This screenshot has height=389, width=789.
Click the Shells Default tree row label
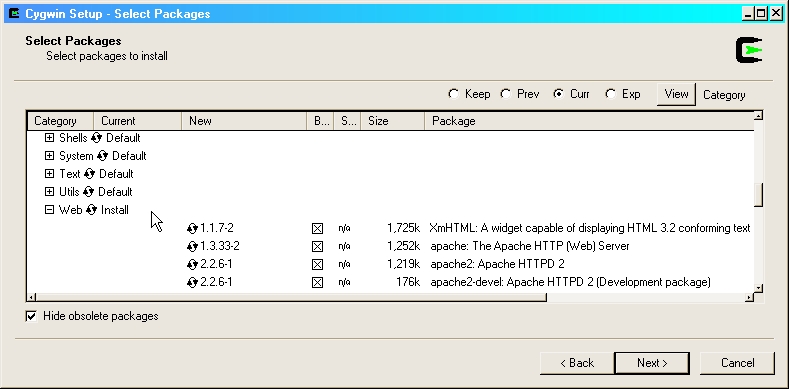100,138
